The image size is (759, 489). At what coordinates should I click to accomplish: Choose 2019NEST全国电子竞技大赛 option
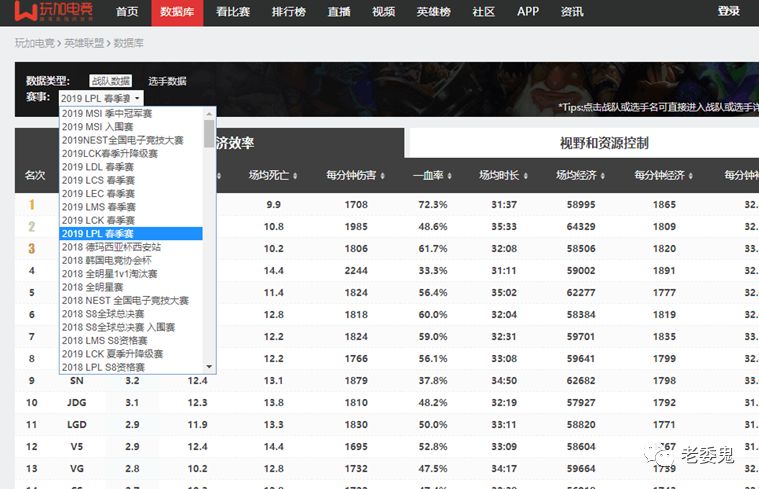131,140
